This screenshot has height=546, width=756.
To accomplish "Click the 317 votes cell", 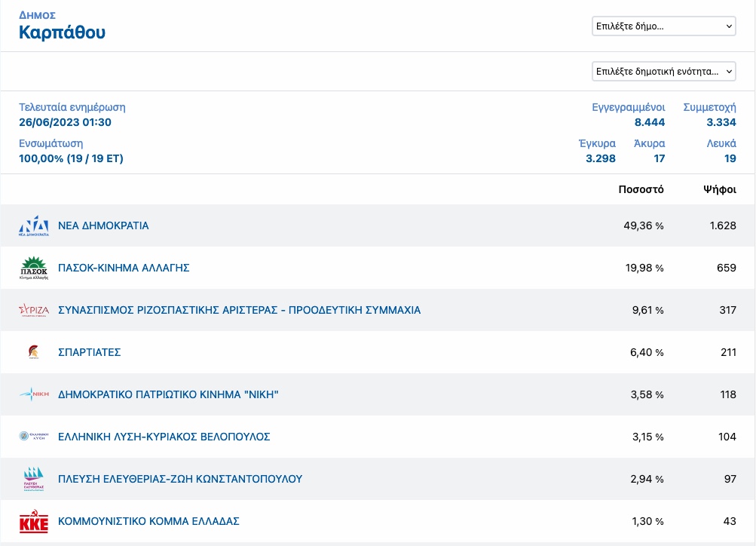I will pos(727,310).
